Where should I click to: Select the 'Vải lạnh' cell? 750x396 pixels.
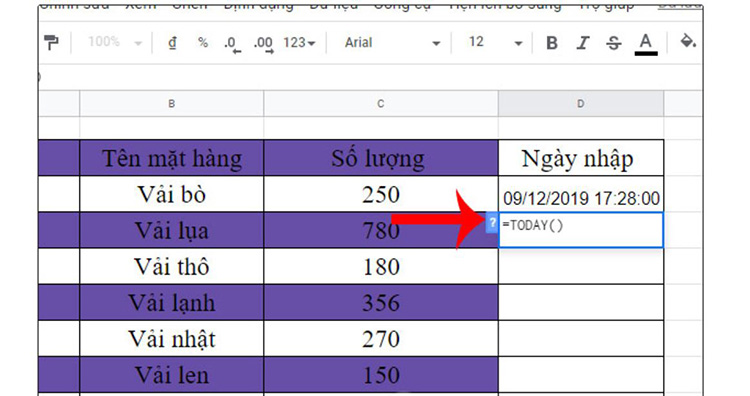click(172, 302)
